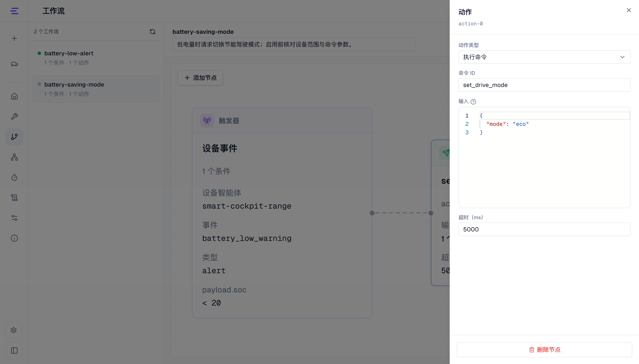This screenshot has width=639, height=364.
Task: Click the plus icon in sidebar
Action: coord(14,38)
